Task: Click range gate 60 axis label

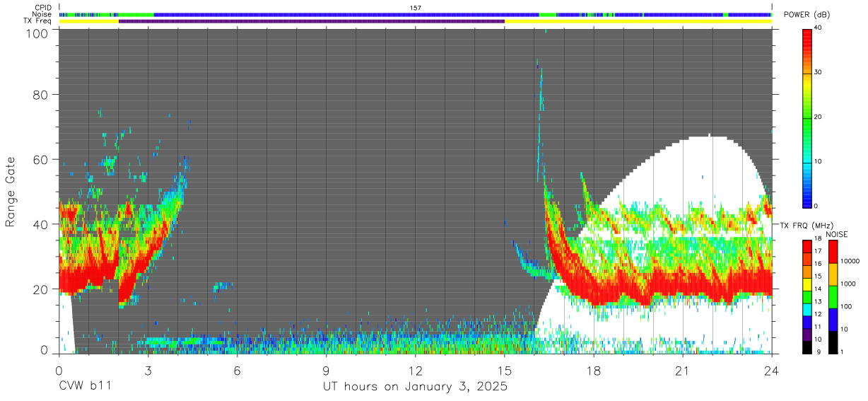Action: tap(41, 159)
